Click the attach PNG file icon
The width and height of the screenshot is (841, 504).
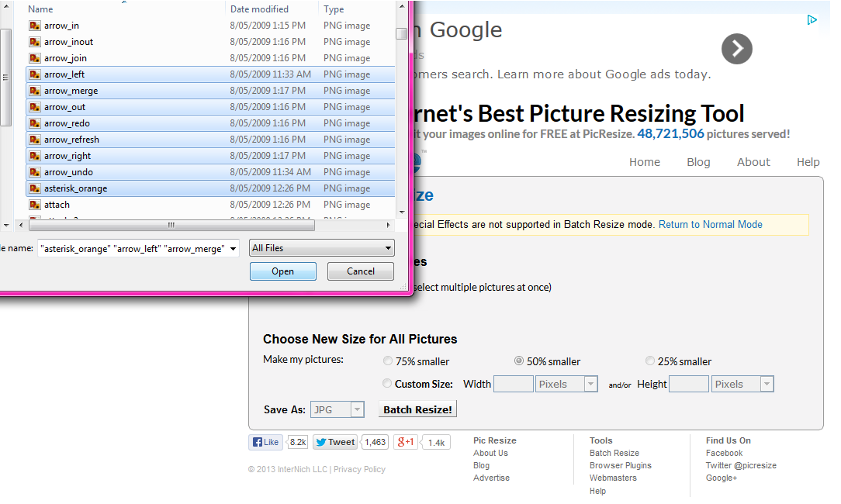(x=35, y=205)
